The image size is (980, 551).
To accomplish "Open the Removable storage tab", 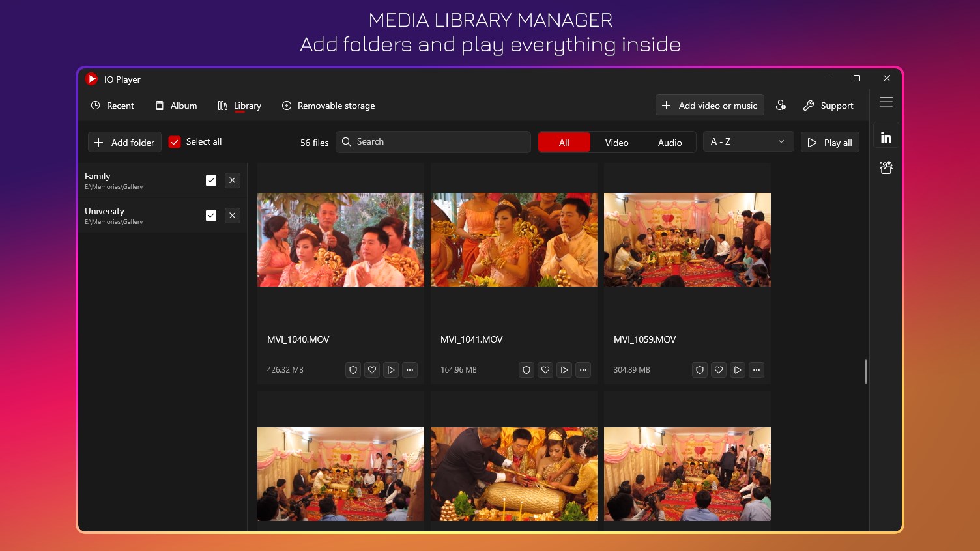I will (328, 106).
